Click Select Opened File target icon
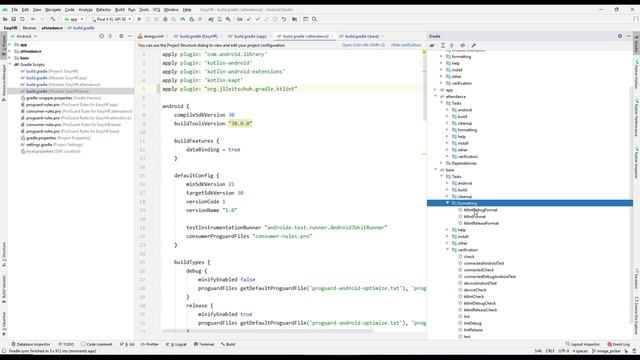640x360 pixels. 102,36
